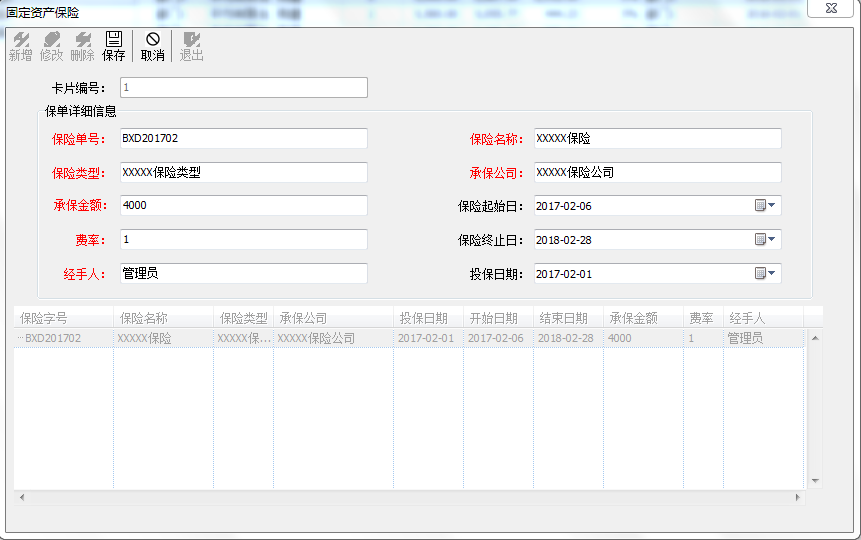Screen dimensions: 861x540
Task: Click the 修改 (Modify) toolbar icon
Action: pyautogui.click(x=51, y=46)
